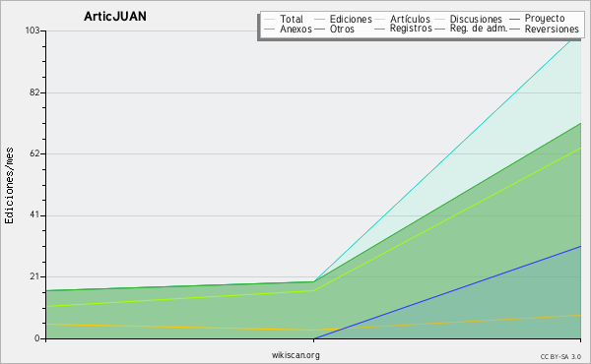Viewport: 591px width, 364px height.
Task: Click the Anexos legend label
Action: (295, 29)
